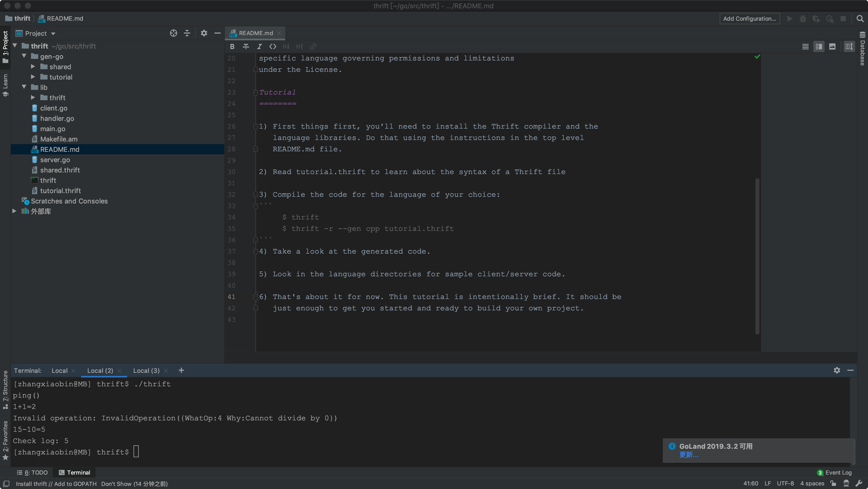Viewport: 868px width, 489px height.
Task: Switch to Local terminal tab
Action: pyautogui.click(x=59, y=371)
